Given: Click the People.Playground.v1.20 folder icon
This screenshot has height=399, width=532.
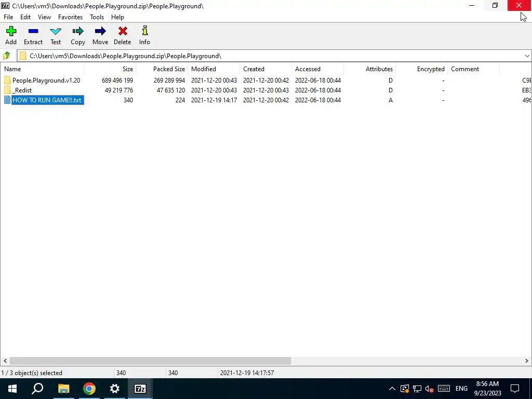Looking at the screenshot, I should [x=7, y=81].
